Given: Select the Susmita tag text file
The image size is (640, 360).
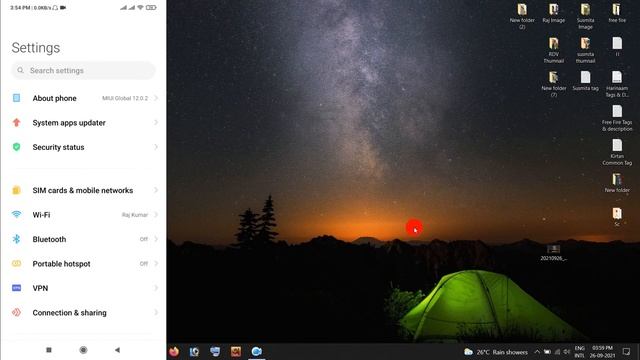Looking at the screenshot, I should coord(585,81).
